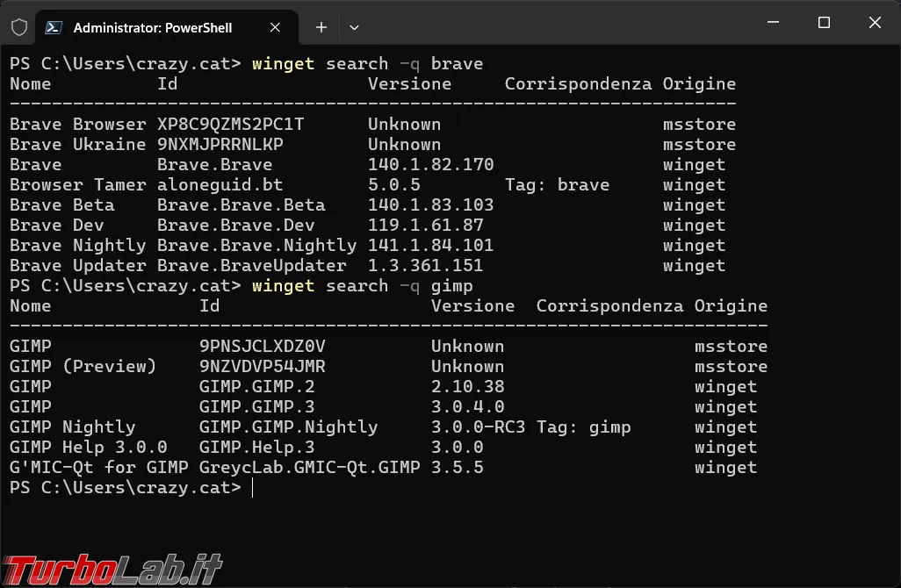
Task: Click version '140.1.82.170' of Brave
Action: click(431, 165)
